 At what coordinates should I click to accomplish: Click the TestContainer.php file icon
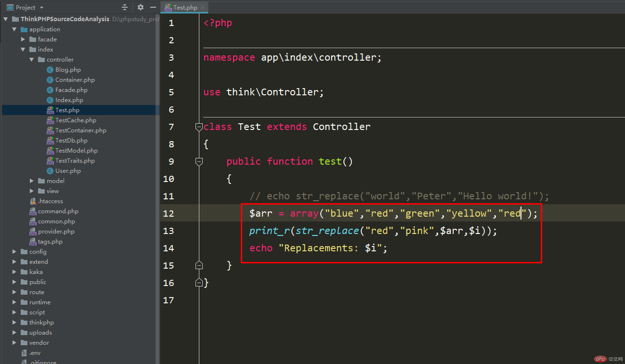(50, 130)
